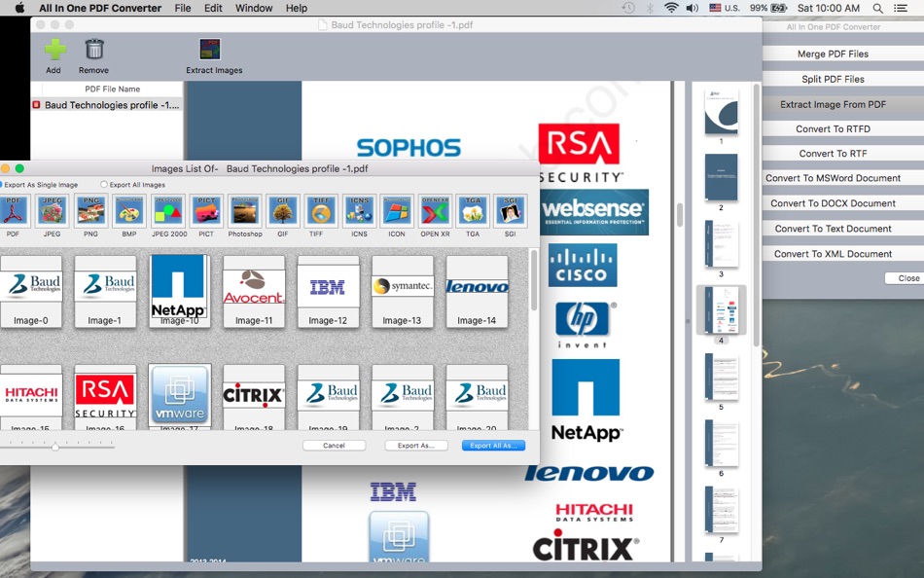Click the volume icon in menu bar

(x=693, y=8)
